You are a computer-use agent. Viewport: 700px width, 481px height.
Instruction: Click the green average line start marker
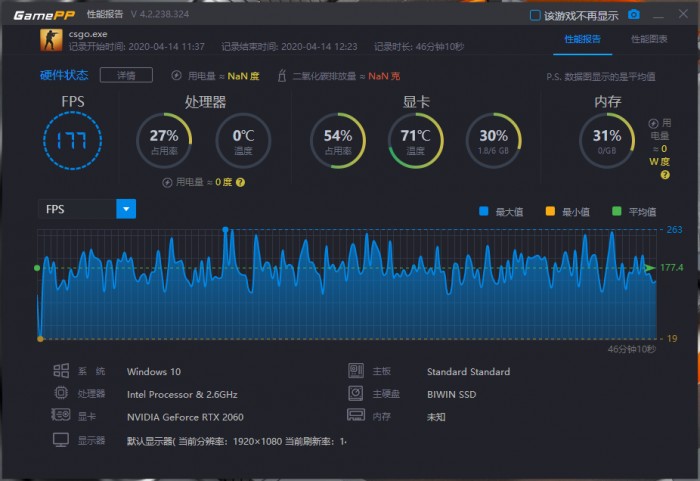pos(37,268)
